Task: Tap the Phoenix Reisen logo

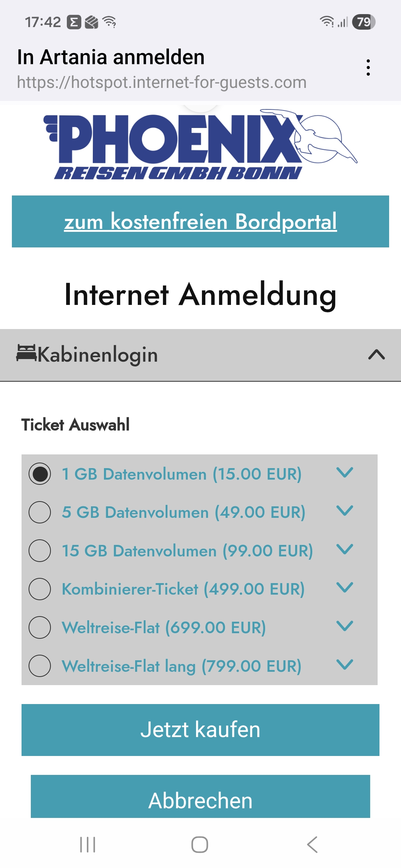Action: click(x=200, y=145)
